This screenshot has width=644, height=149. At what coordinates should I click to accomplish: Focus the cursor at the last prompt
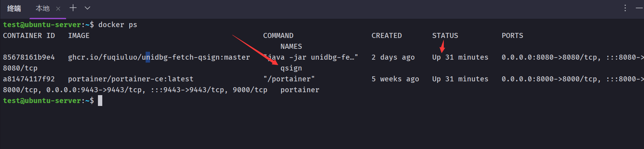[100, 101]
